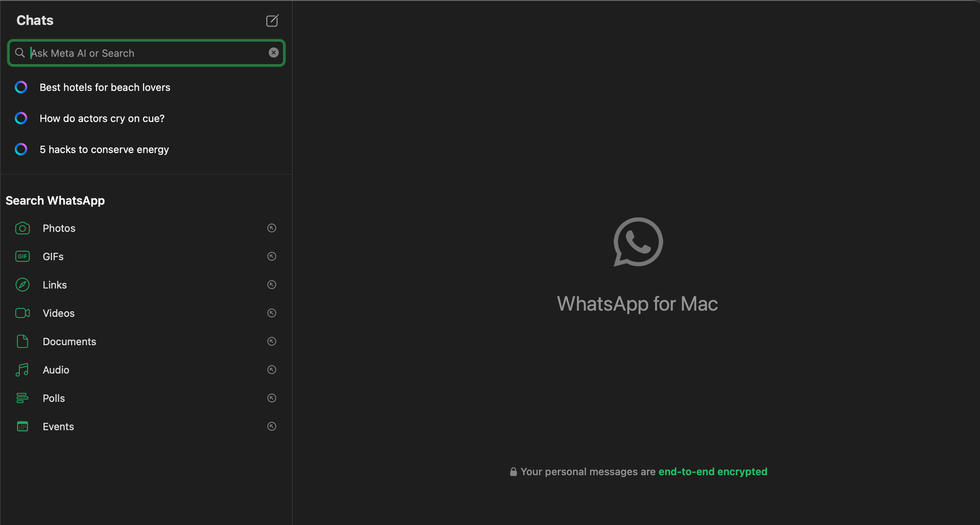Click the arrow icon on Photos row
This screenshot has width=980, height=525.
tap(271, 228)
